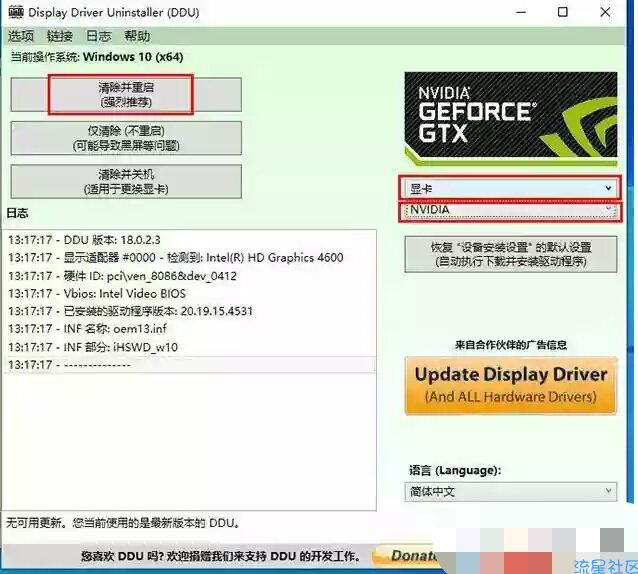
Task: Click 恢复设备安装设置的默认设置 button
Action: [x=511, y=254]
